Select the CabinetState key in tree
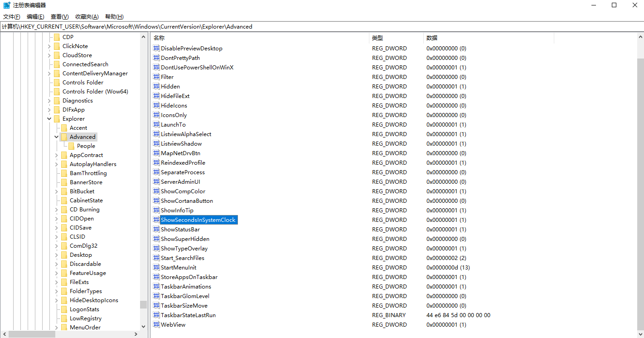The width and height of the screenshot is (644, 338). tap(86, 201)
